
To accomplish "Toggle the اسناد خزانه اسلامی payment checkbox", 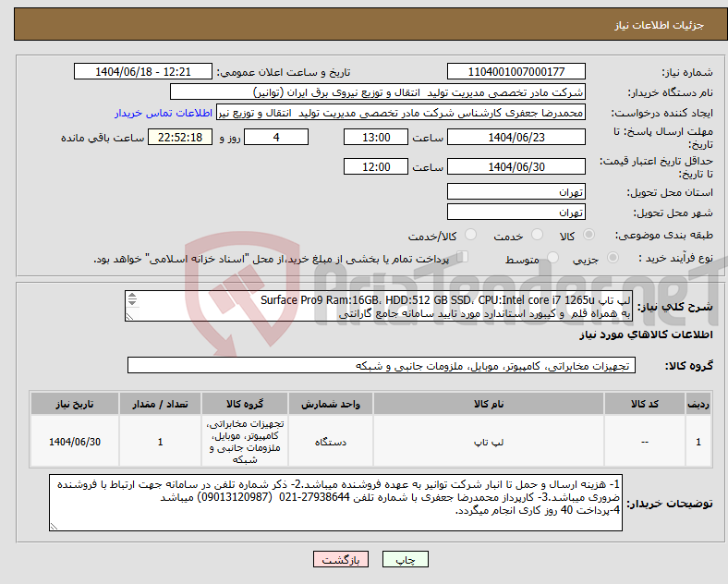I will coord(463,257).
